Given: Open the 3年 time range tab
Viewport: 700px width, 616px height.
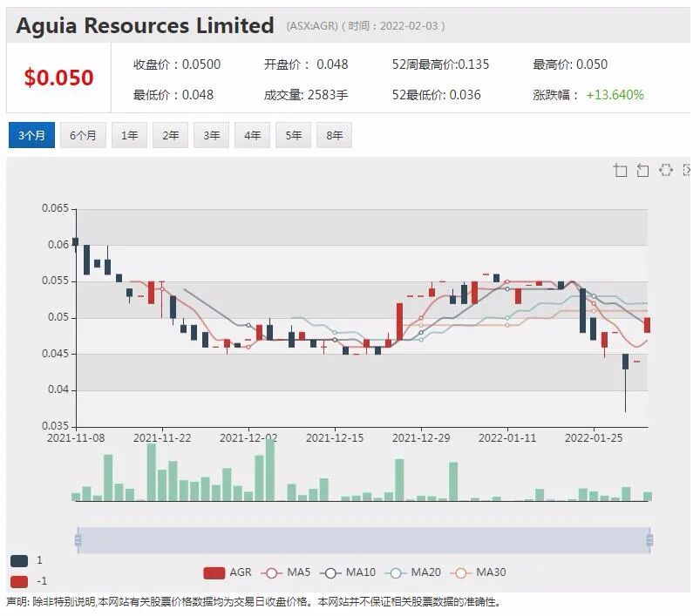Looking at the screenshot, I should [x=212, y=135].
